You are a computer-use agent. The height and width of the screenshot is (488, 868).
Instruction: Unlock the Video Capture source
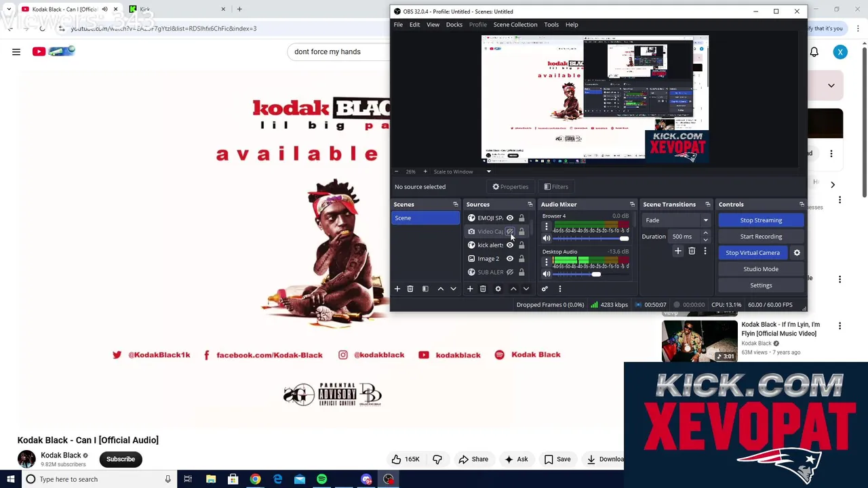point(521,231)
